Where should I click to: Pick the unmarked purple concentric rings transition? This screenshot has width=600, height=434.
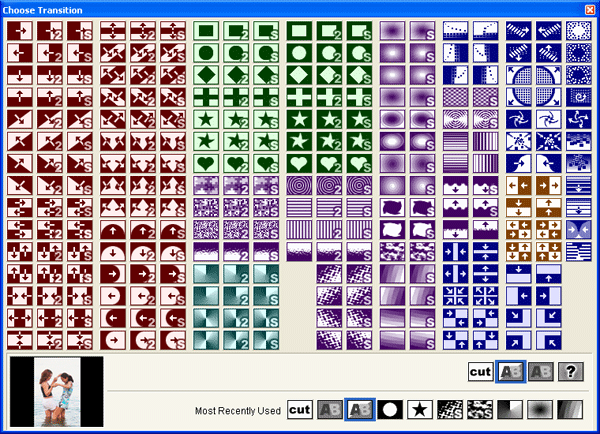pyautogui.click(x=299, y=186)
